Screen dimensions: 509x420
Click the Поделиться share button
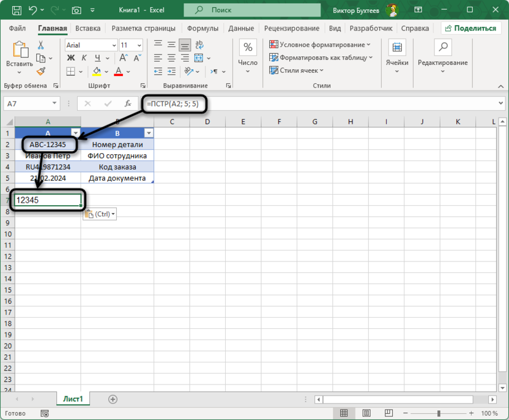(469, 28)
